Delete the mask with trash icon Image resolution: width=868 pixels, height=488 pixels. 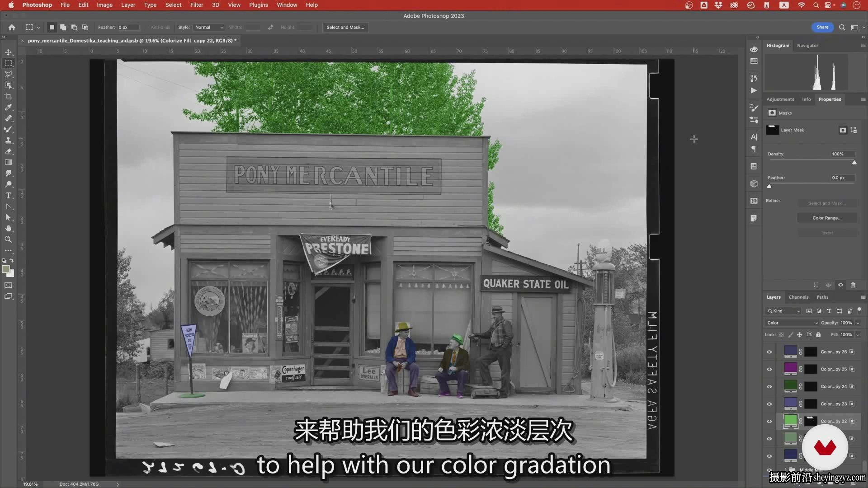(853, 285)
